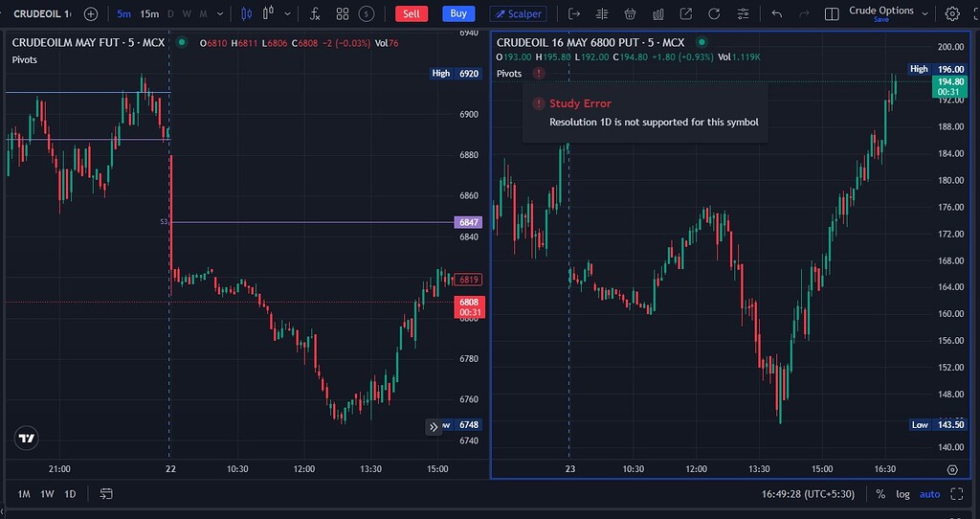Open the split layout selector icon
The width and height of the screenshot is (980, 519).
832,13
